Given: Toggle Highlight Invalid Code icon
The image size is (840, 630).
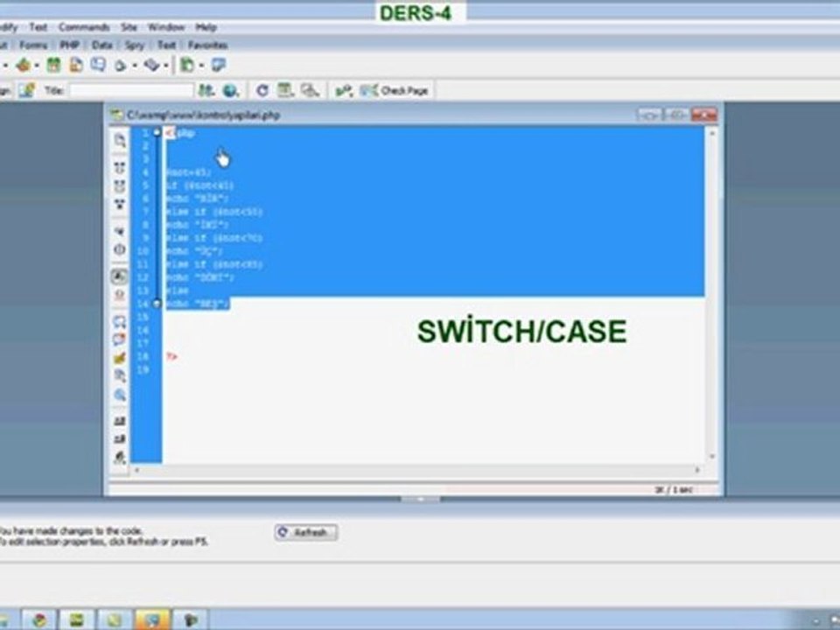Looking at the screenshot, I should pos(120,295).
